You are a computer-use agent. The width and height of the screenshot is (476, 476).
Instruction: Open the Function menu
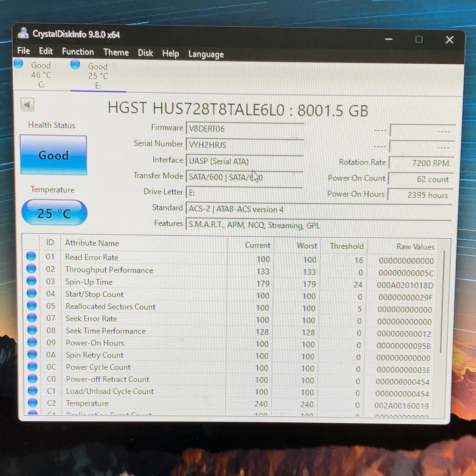tap(78, 52)
